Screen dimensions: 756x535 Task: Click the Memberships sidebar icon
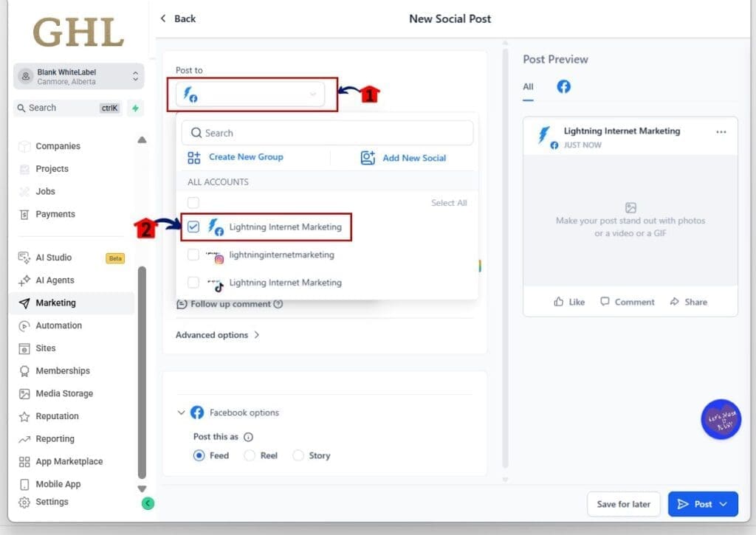(24, 371)
